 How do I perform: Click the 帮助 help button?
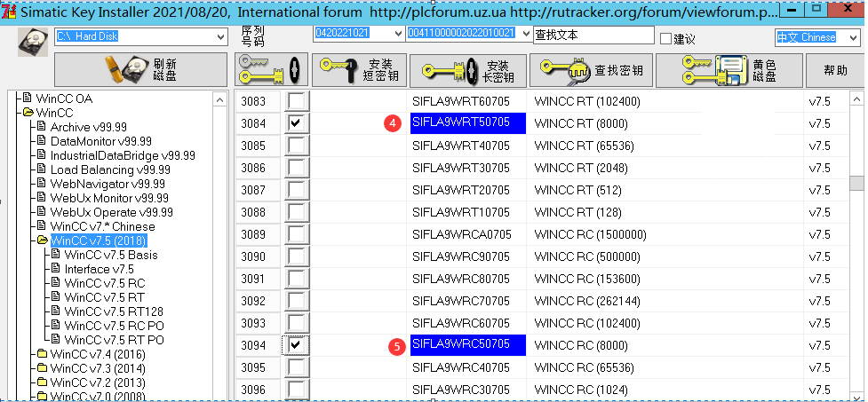[x=835, y=70]
